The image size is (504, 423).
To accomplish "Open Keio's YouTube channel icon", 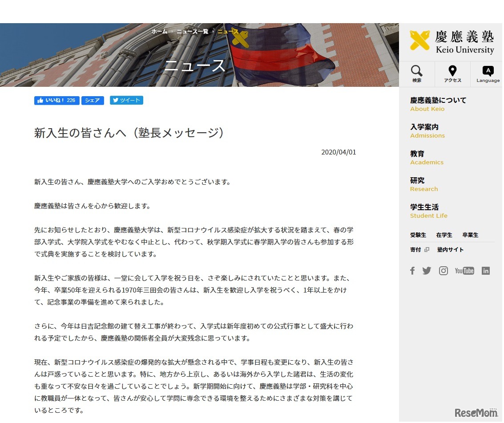I will click(x=464, y=270).
